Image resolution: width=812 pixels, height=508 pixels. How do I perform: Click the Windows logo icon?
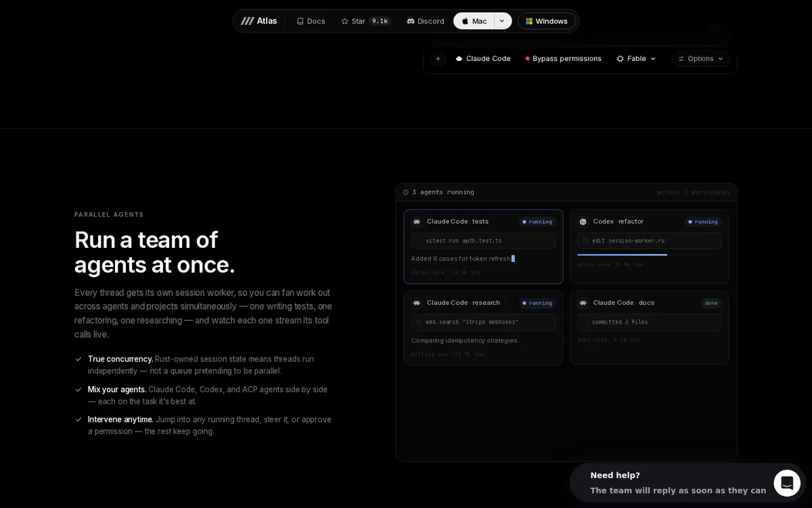(x=529, y=21)
